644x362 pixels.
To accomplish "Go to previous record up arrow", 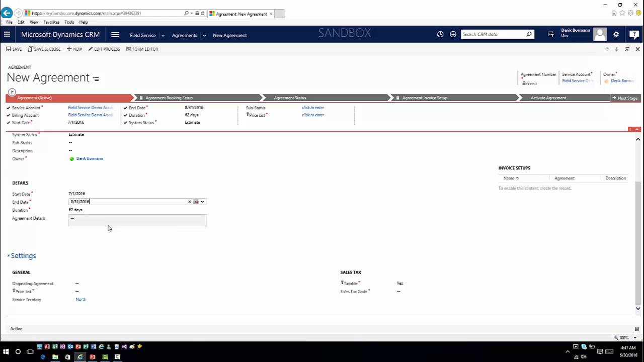I will (x=607, y=49).
